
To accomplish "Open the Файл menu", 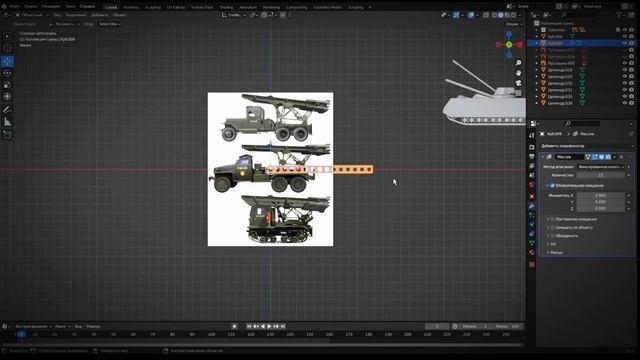I will (14, 7).
